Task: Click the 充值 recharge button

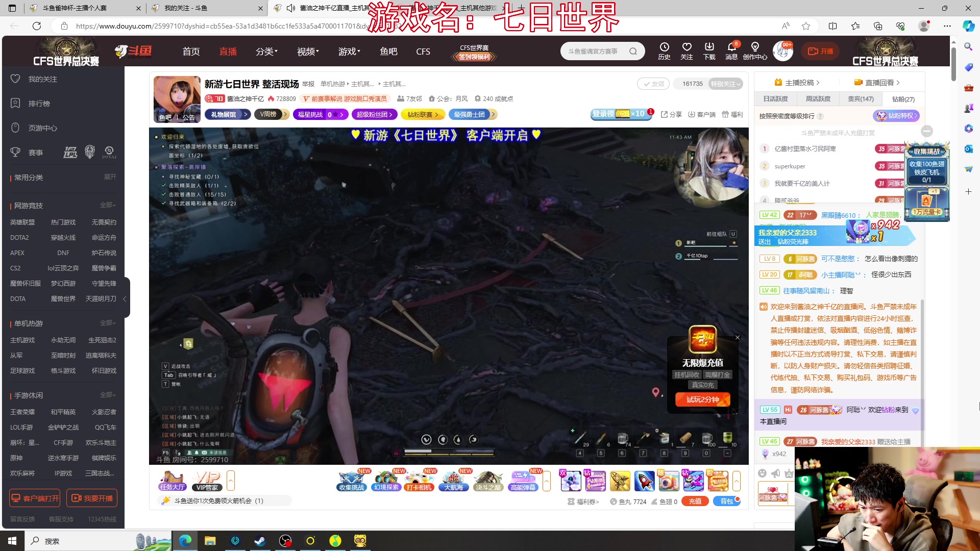Action: tap(695, 502)
